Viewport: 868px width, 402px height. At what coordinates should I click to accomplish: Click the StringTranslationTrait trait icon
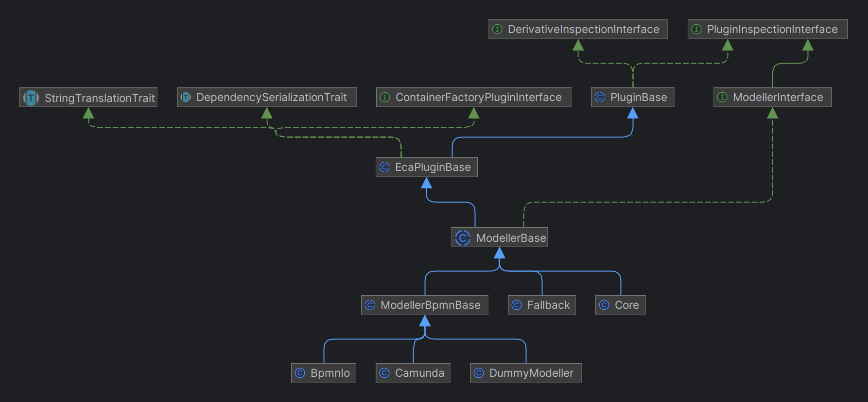click(x=31, y=98)
